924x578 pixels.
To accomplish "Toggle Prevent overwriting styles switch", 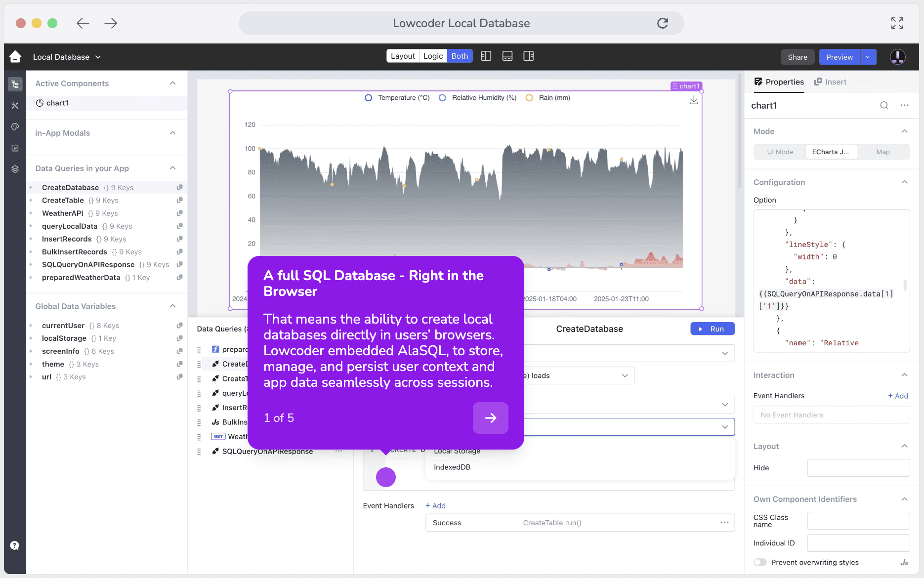I will pos(760,562).
